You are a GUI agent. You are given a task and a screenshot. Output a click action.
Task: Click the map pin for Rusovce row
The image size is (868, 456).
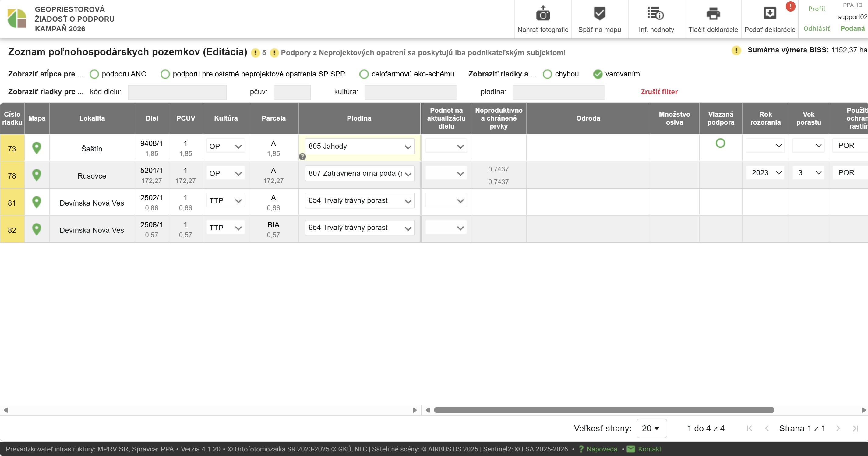37,175
